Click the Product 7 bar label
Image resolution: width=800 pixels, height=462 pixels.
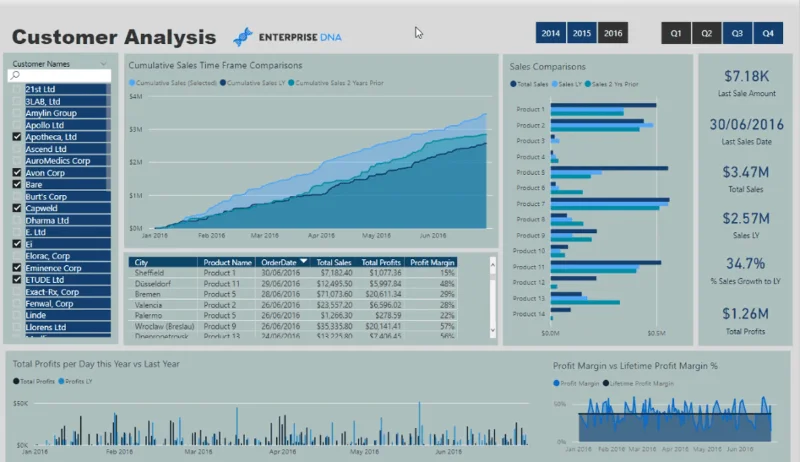[x=531, y=203]
